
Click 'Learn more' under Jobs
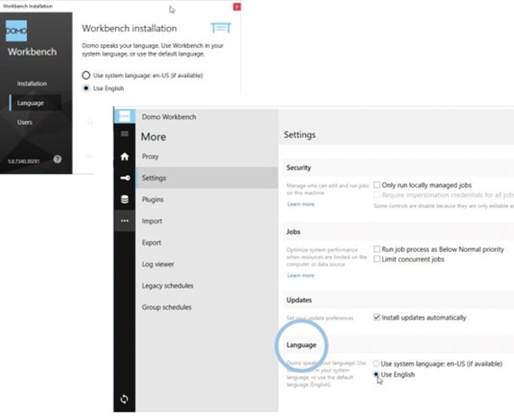tap(301, 276)
